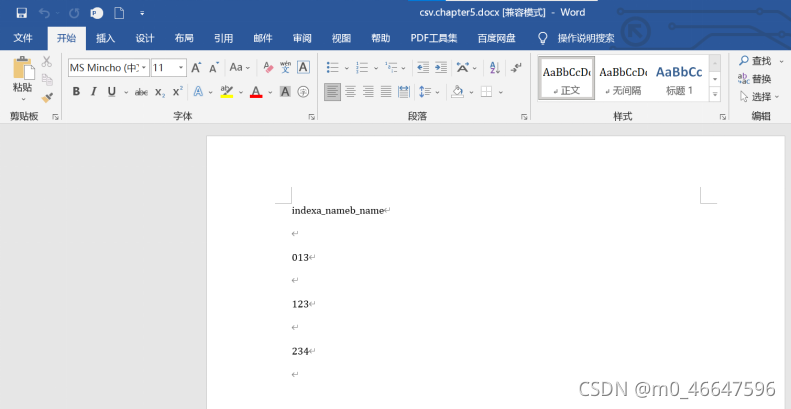Justify the paragraph text
Screen dimensions: 791x409
386,92
